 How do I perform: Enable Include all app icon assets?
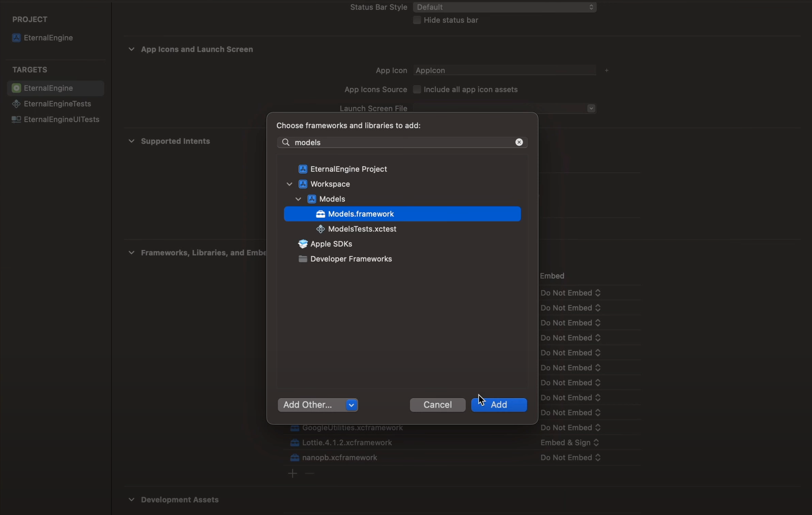click(417, 89)
